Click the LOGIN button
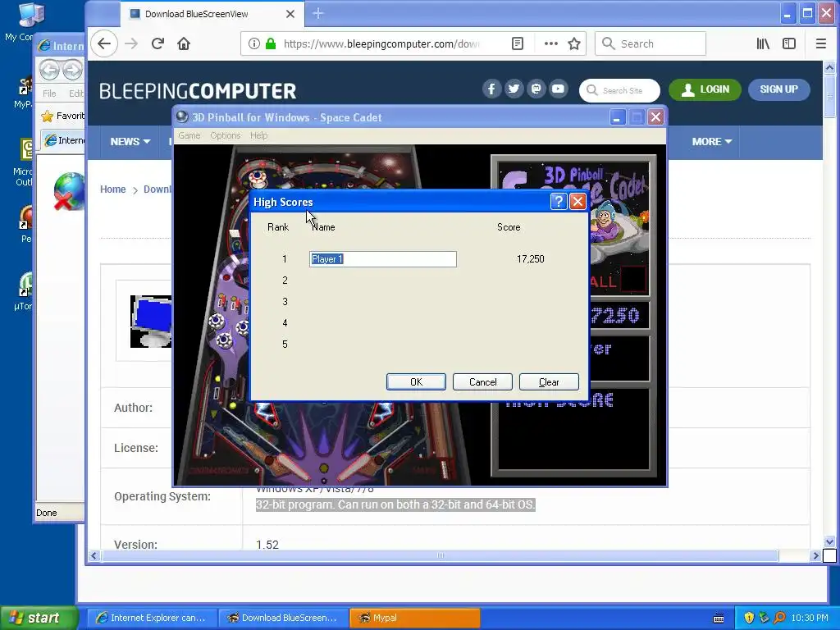This screenshot has height=630, width=840. (705, 89)
